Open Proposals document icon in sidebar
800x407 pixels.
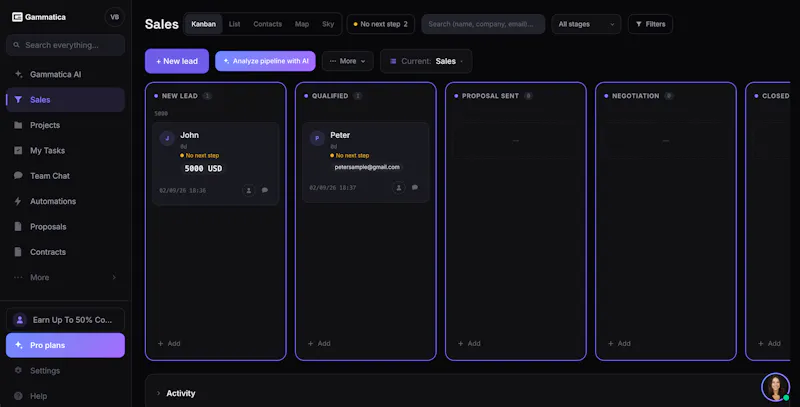tap(18, 226)
